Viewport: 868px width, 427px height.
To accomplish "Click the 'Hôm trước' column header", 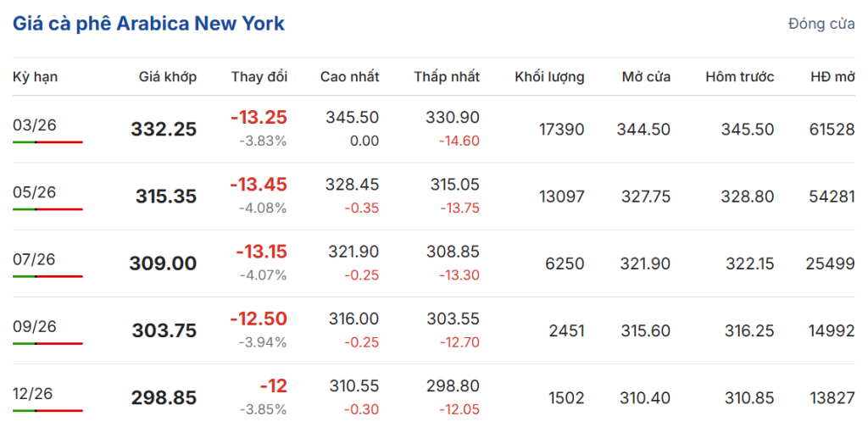I will (x=739, y=77).
